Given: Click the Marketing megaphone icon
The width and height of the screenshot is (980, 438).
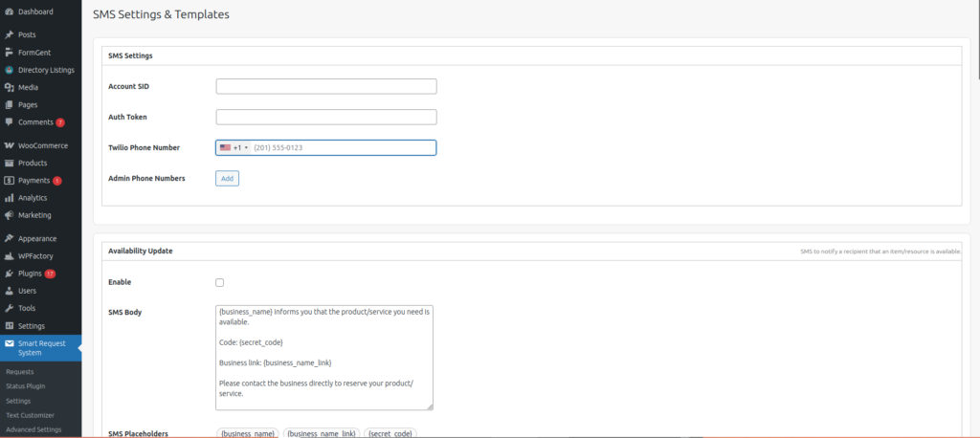Looking at the screenshot, I should (x=9, y=215).
